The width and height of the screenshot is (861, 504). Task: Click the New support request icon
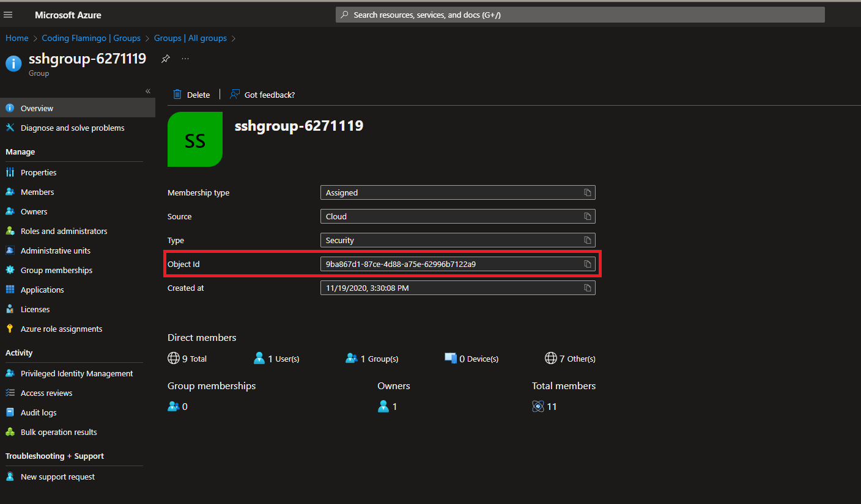pyautogui.click(x=10, y=477)
